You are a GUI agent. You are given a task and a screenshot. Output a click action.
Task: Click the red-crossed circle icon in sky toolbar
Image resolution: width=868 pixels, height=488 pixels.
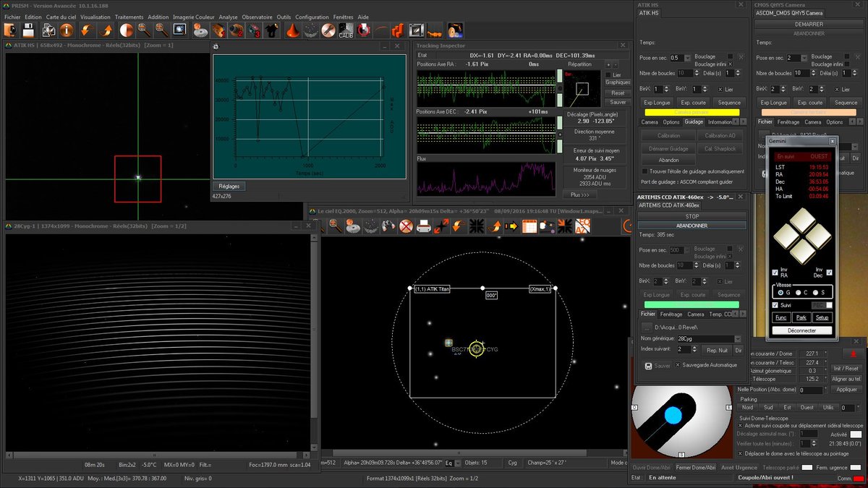coord(406,226)
